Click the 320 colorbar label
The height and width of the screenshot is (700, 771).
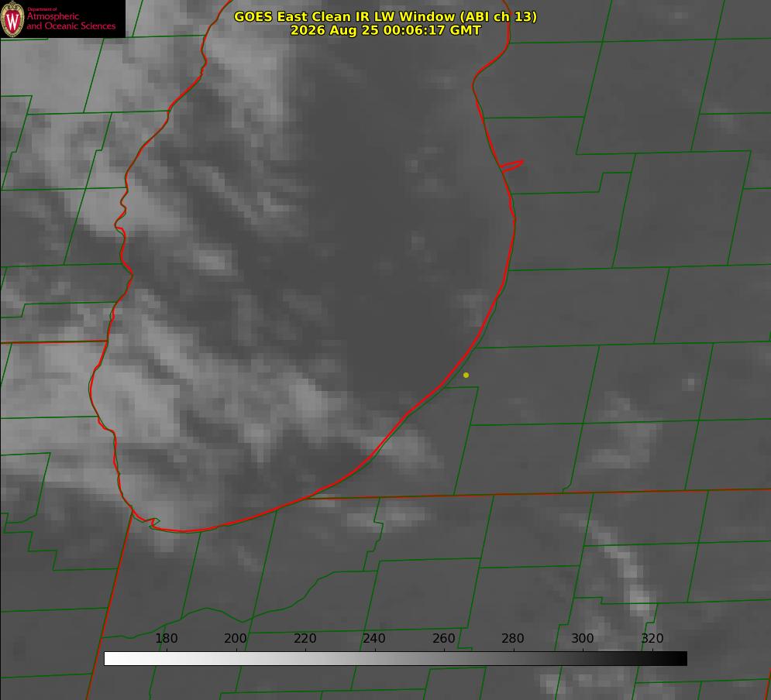click(x=652, y=638)
